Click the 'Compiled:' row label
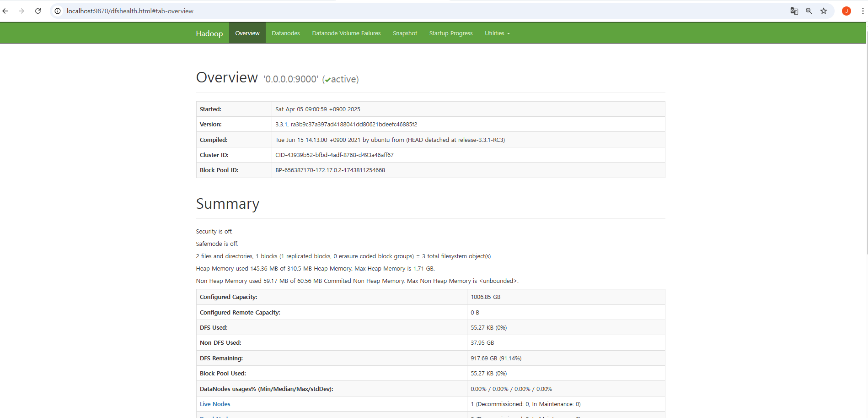The image size is (868, 418). tap(214, 140)
